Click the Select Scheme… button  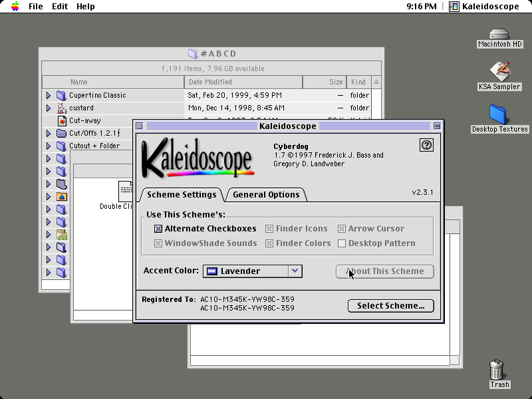[391, 306]
